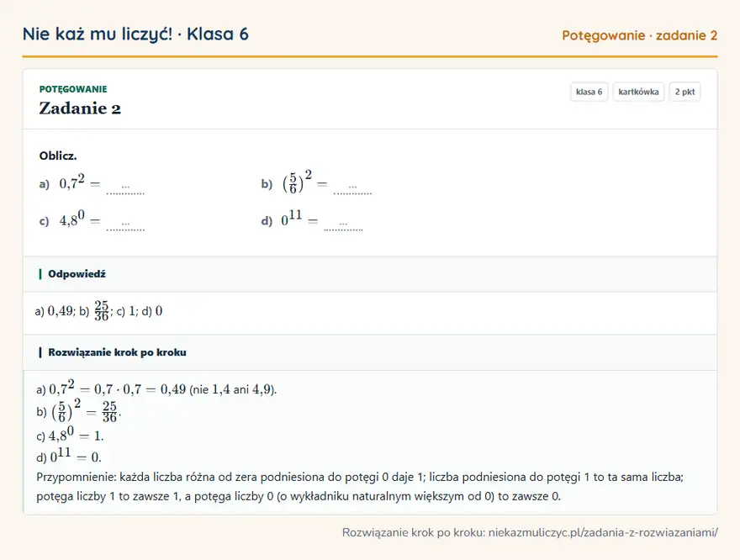
Task: Open the niekazmuliczyc.pl/zadania-z-rozwiazaniami/ link
Action: (603, 532)
